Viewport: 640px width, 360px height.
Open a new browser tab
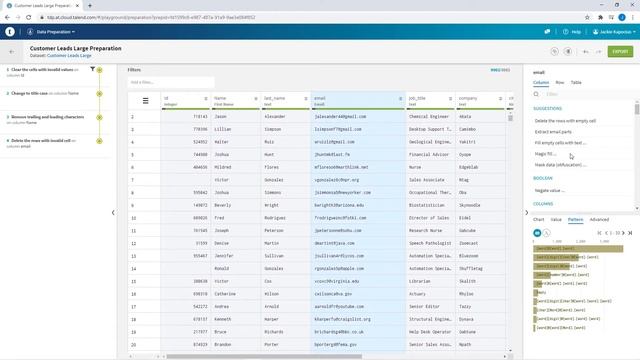tap(90, 6)
